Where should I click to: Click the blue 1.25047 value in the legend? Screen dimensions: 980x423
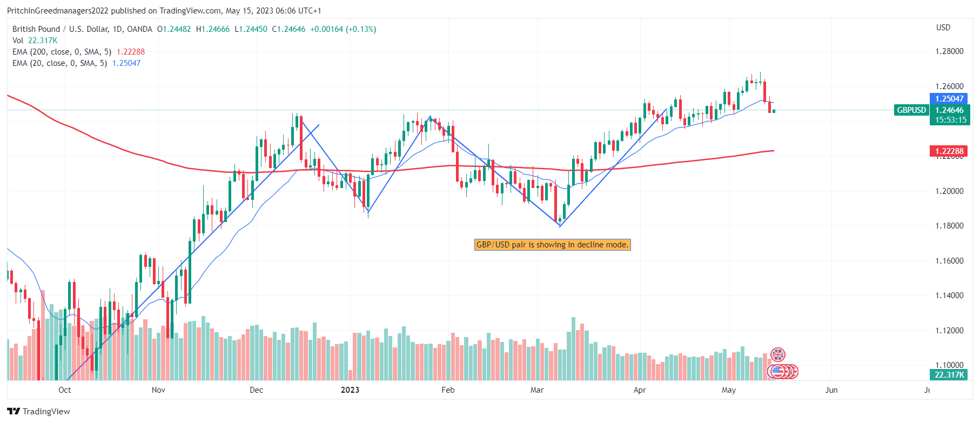pos(126,63)
